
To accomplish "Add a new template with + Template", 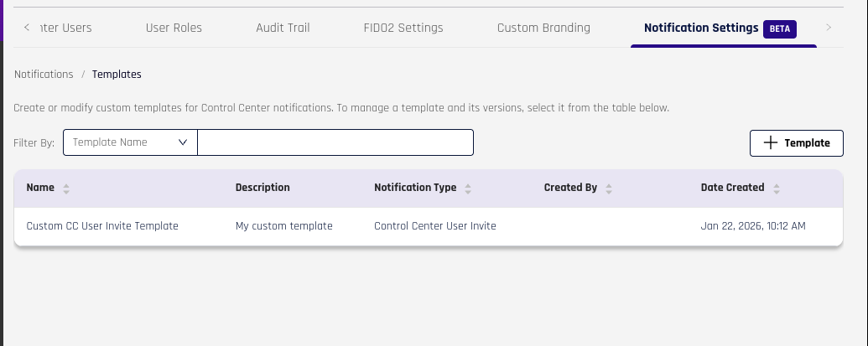I will coord(796,143).
